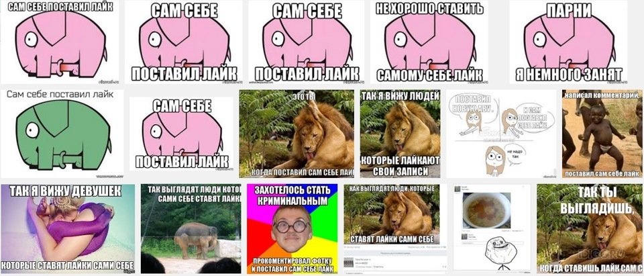This screenshot has height=276, width=644.
Task: Open the green elephant meme thumbnail
Action: pyautogui.click(x=62, y=134)
